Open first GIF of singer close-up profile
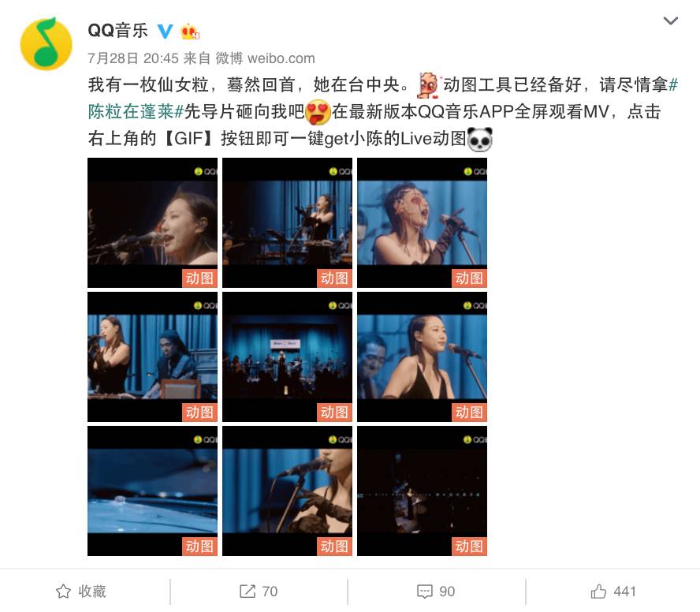Image resolution: width=700 pixels, height=612 pixels. pyautogui.click(x=153, y=222)
